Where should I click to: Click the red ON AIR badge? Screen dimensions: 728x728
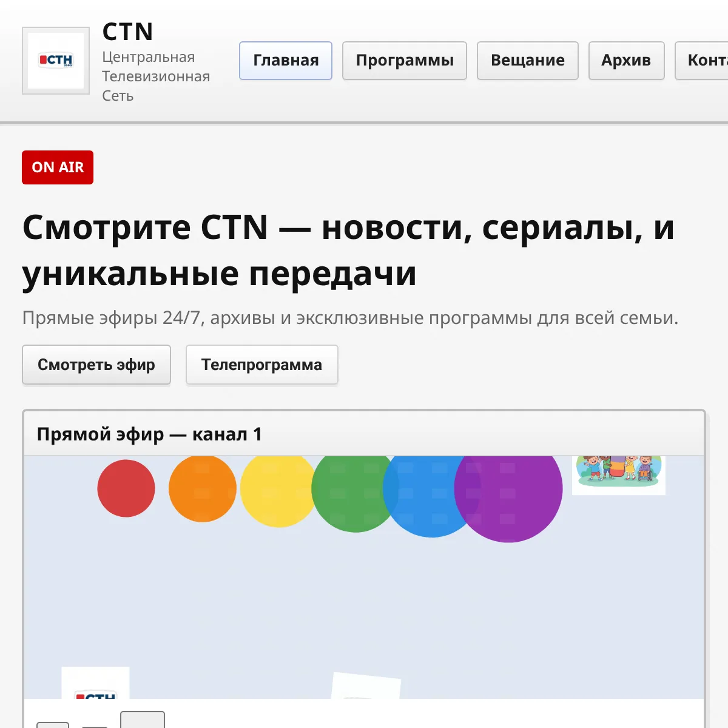pos(58,167)
